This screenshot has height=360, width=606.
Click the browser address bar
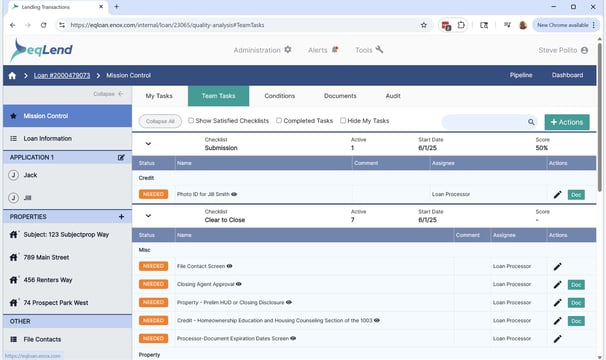click(243, 25)
